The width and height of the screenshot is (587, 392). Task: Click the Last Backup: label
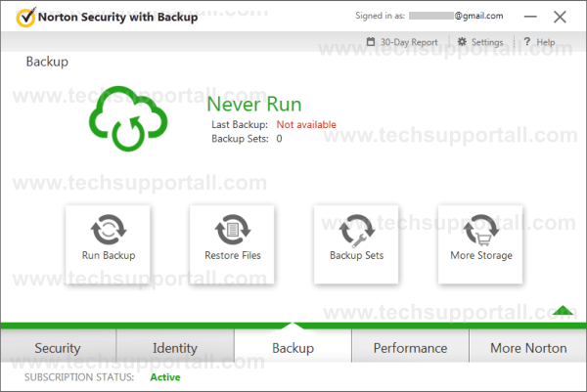click(240, 124)
